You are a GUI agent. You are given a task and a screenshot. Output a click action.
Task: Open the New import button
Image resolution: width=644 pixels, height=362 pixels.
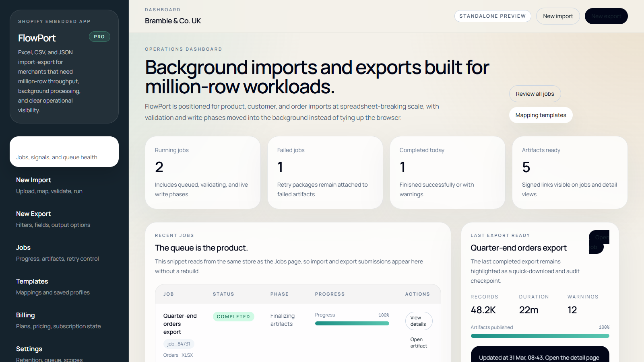[558, 16]
